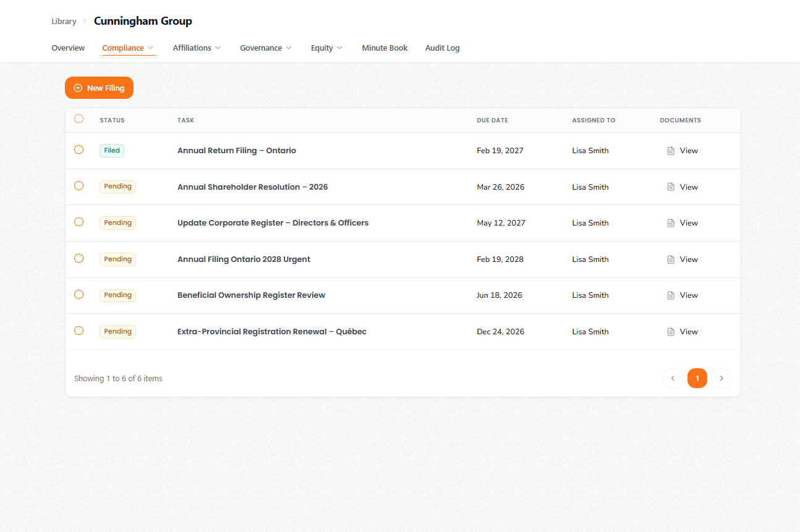Click the next page arrow icon
800x532 pixels.
tap(721, 378)
